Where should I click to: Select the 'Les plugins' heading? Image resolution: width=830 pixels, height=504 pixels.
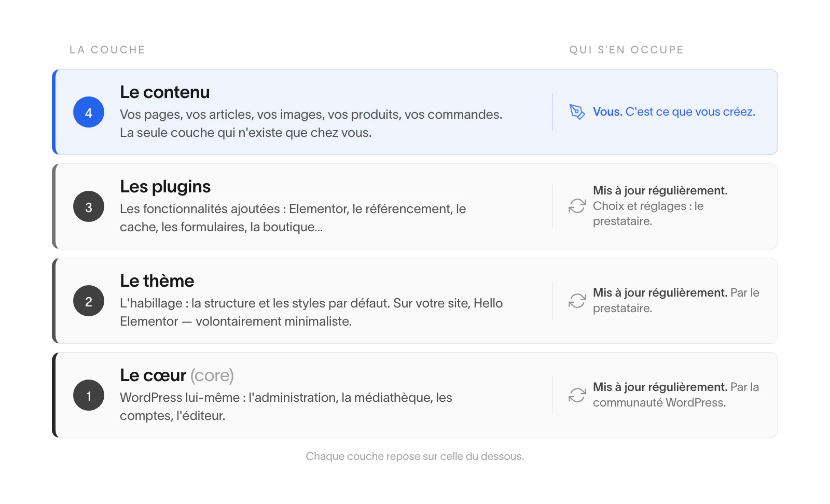165,187
